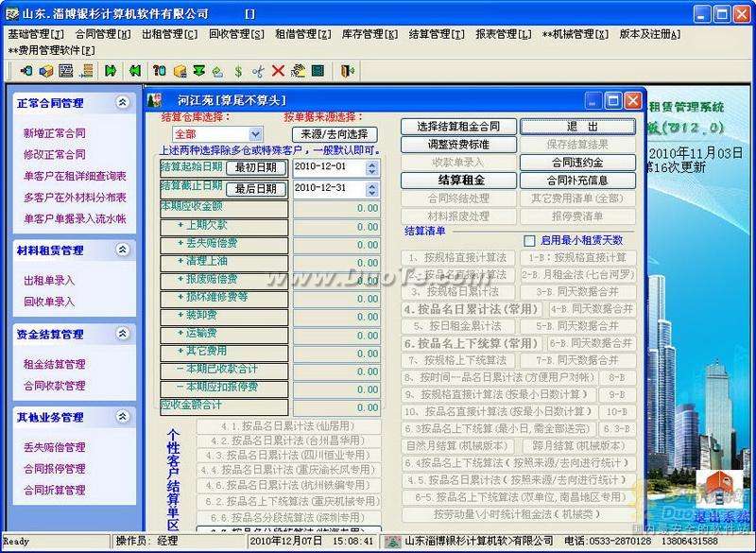Click the green curved return arrow icon
The width and height of the screenshot is (756, 553).
click(x=218, y=71)
